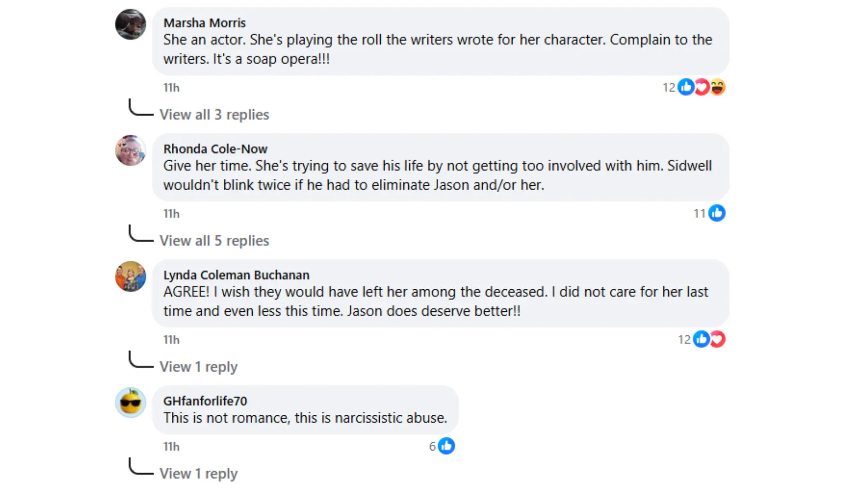Expand View all 5 replies

tap(214, 241)
